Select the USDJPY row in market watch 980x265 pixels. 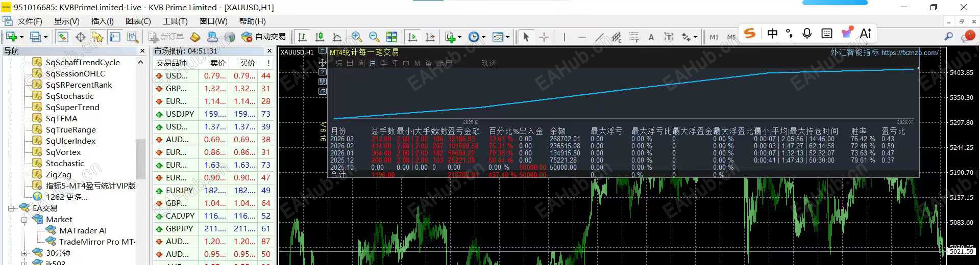pos(214,114)
